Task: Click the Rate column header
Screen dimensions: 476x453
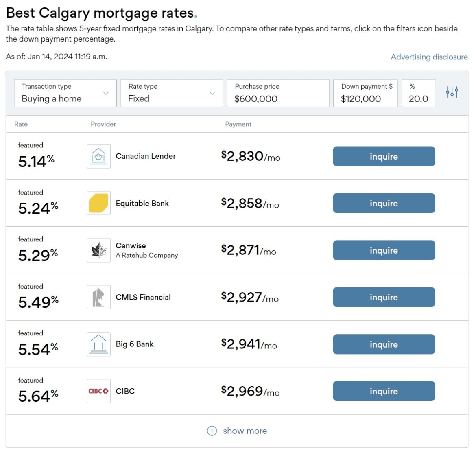Action: tap(21, 124)
